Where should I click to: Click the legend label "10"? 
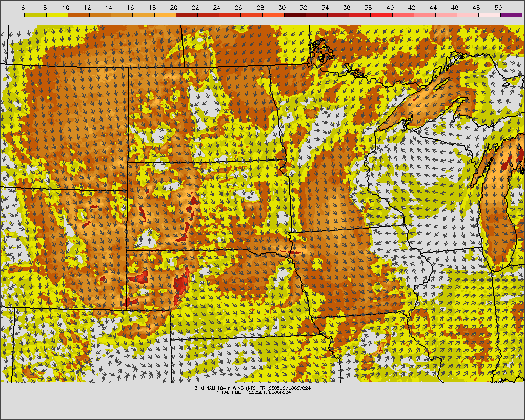[x=66, y=7]
